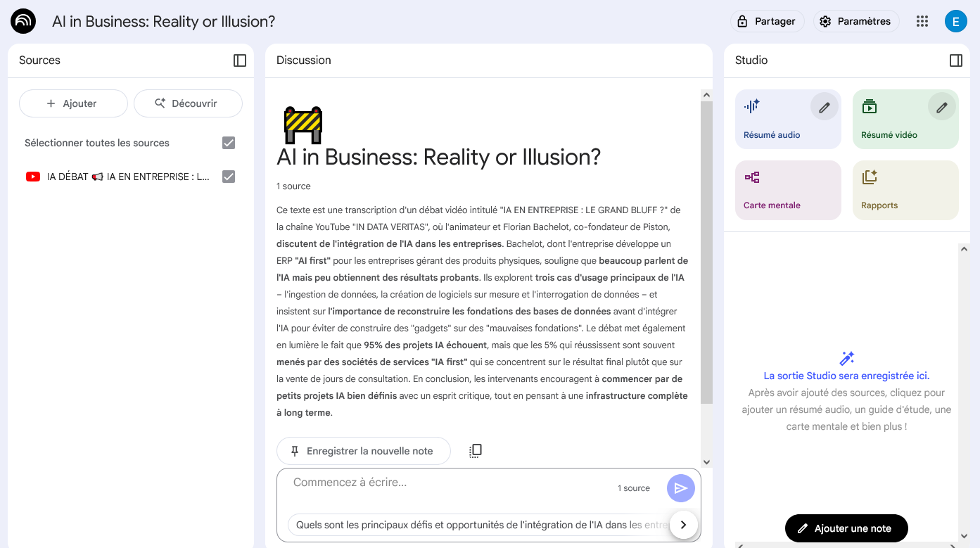Send the message with arrow button
Screen dimensions: 980x548
(680, 488)
